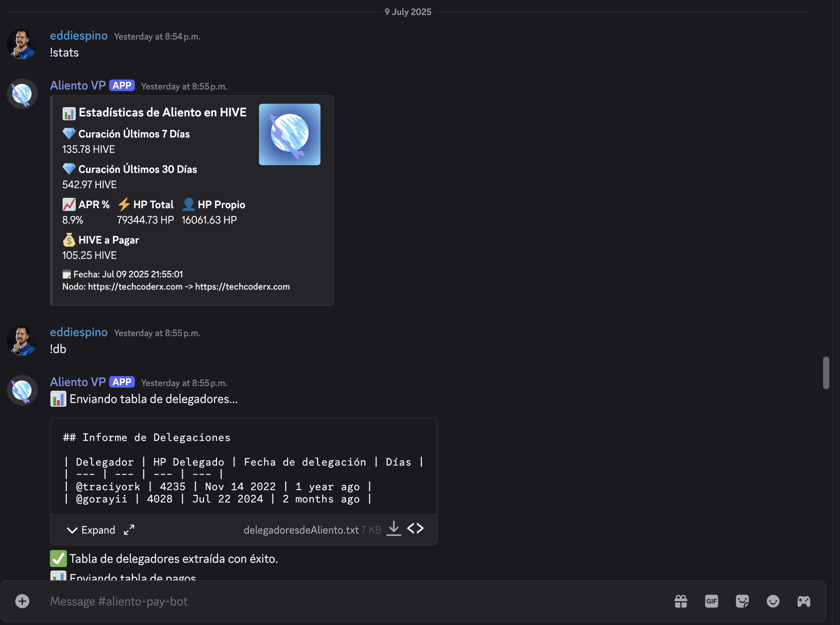Click the !db command message
The height and width of the screenshot is (625, 840).
[58, 349]
